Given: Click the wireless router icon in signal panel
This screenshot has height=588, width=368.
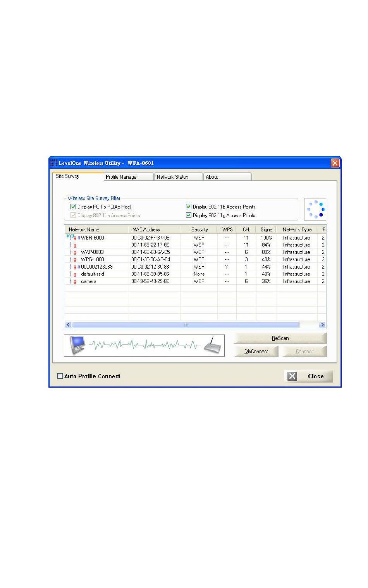Looking at the screenshot, I should coord(212,345).
